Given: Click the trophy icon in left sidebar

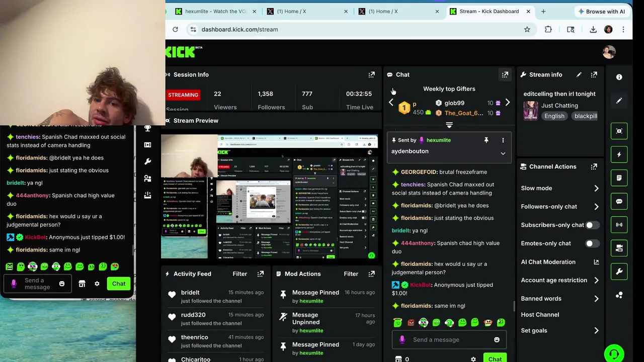Looking at the screenshot, I should (147, 128).
